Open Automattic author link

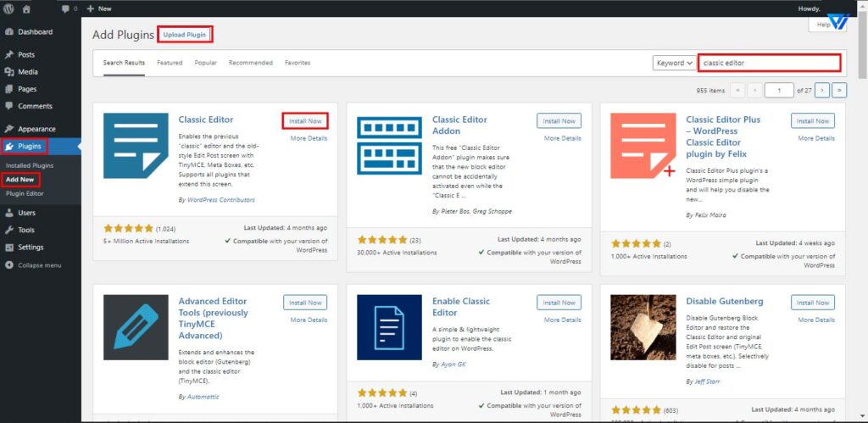203,397
